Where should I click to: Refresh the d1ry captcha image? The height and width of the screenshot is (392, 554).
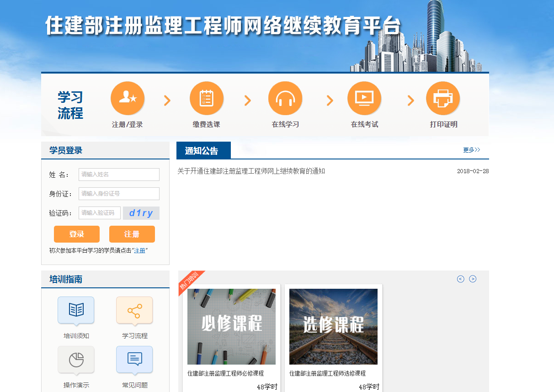141,213
